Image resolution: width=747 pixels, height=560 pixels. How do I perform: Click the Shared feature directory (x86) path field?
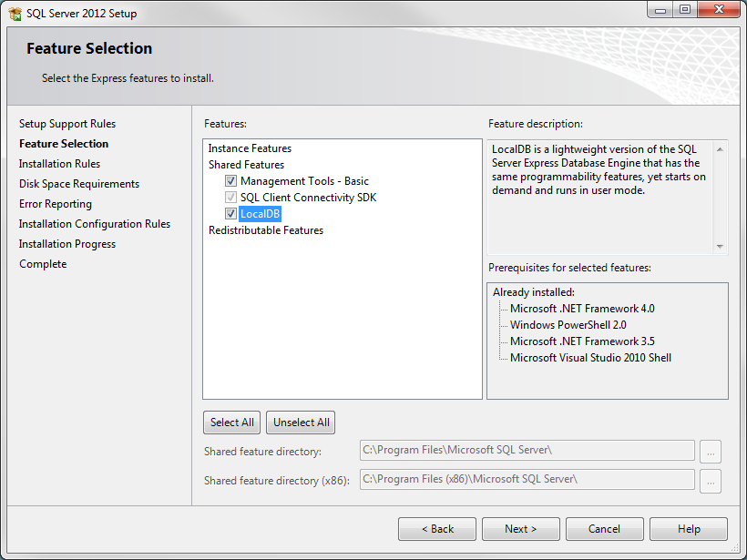(x=527, y=480)
